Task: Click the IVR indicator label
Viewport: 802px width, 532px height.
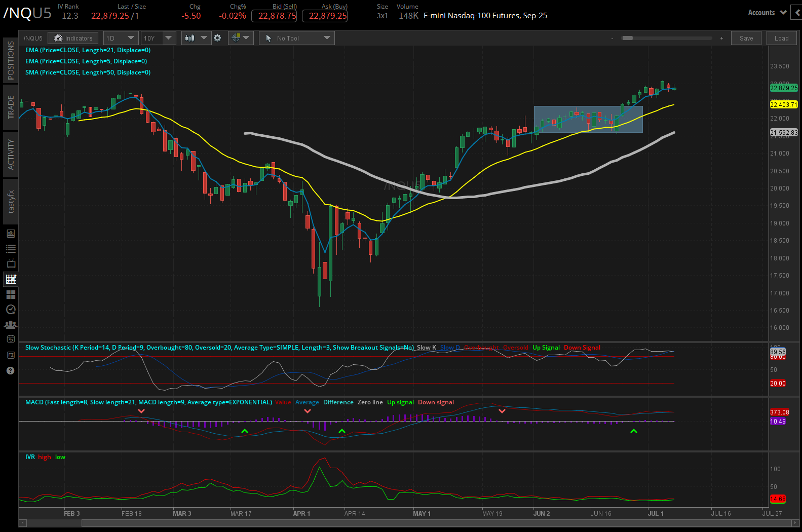Action: [x=30, y=457]
